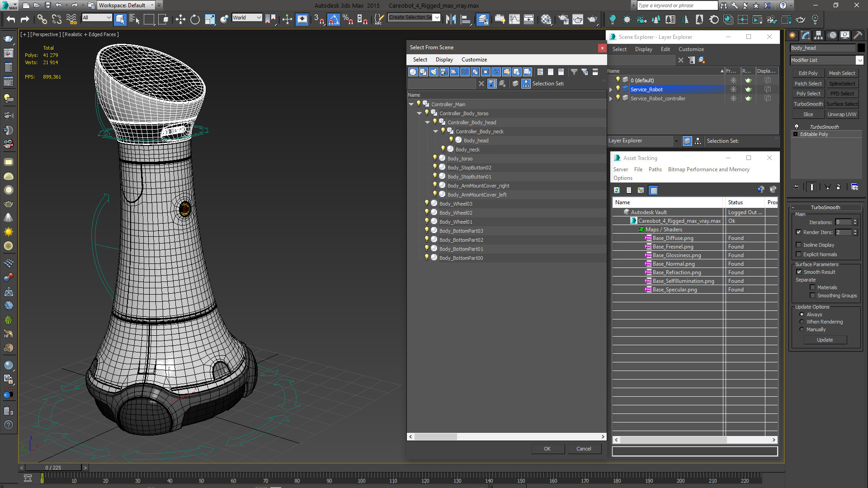Image resolution: width=868 pixels, height=488 pixels.
Task: Select the When Rendering update option
Action: point(802,322)
